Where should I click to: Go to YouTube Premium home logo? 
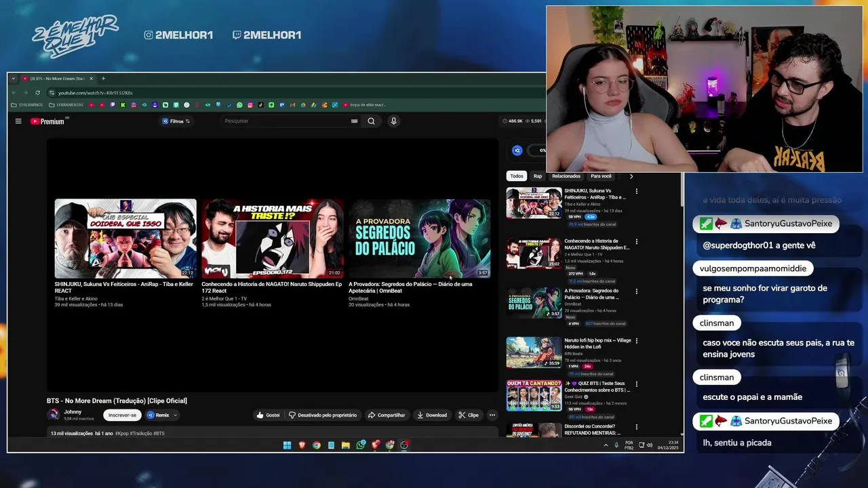tap(48, 121)
